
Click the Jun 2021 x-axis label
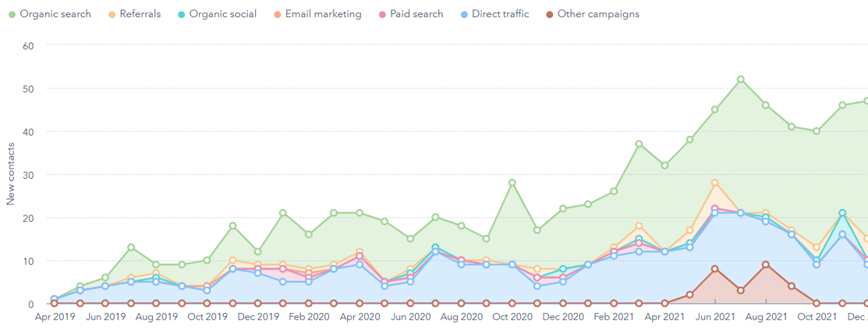coord(714,318)
